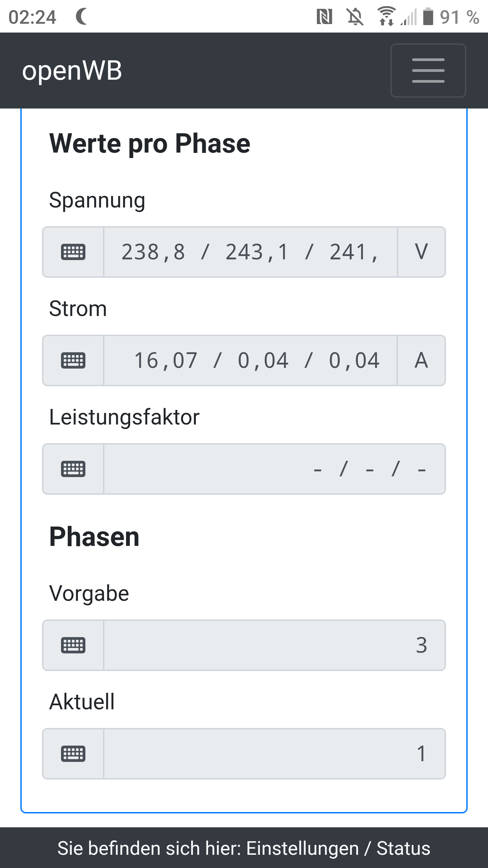Image resolution: width=488 pixels, height=868 pixels.
Task: Tap the Werte pro Phase heading
Action: pyautogui.click(x=150, y=143)
